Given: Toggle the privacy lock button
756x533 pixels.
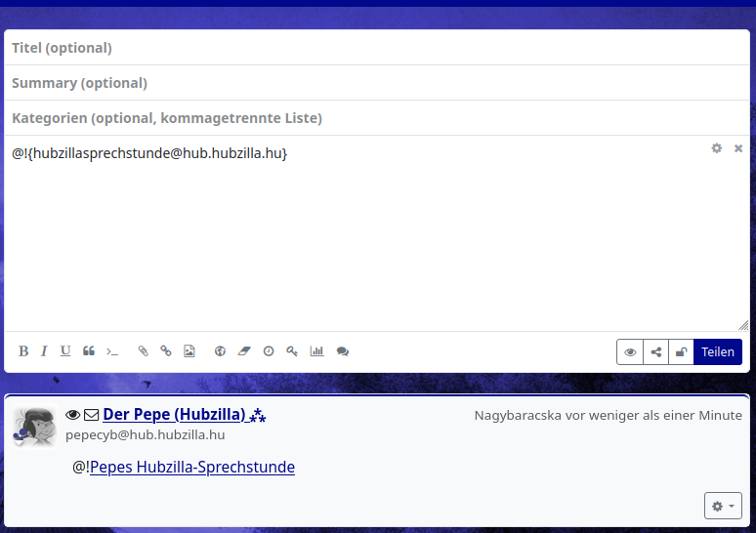Looking at the screenshot, I should tap(681, 352).
